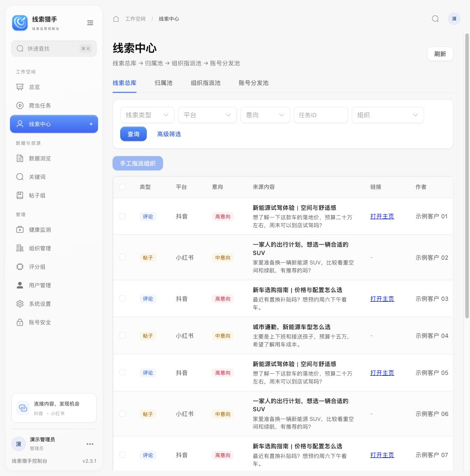470x476 pixels.
Task: Click the 类型 column header
Action: click(x=145, y=187)
